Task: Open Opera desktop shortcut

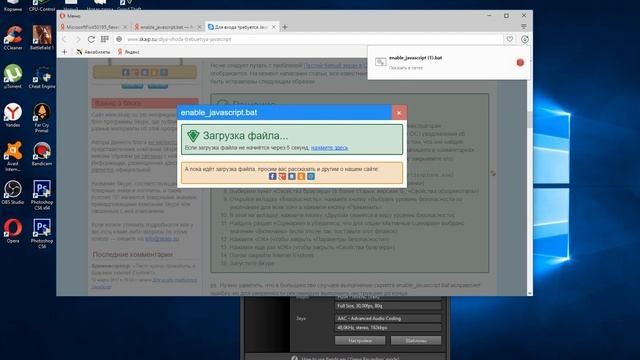Action: (x=13, y=231)
